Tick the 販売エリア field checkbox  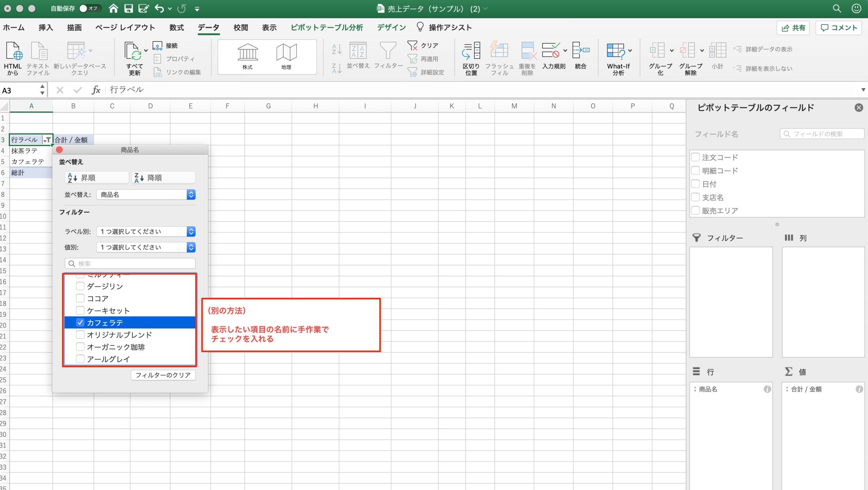click(x=695, y=210)
